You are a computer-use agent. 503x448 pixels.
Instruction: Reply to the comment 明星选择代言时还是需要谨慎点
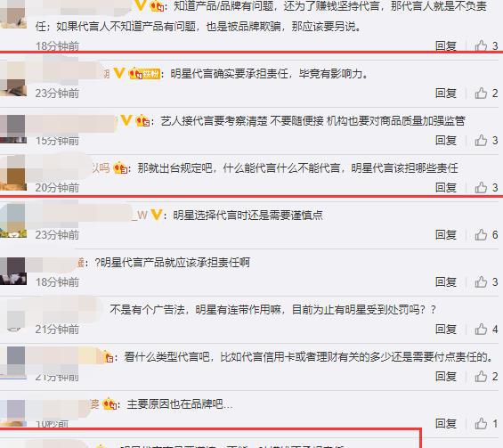pyautogui.click(x=446, y=234)
